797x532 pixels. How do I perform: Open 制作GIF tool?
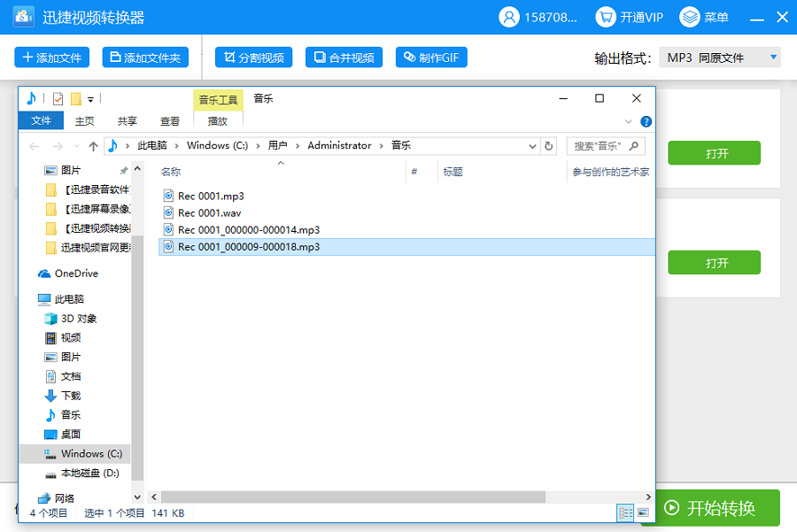(431, 58)
